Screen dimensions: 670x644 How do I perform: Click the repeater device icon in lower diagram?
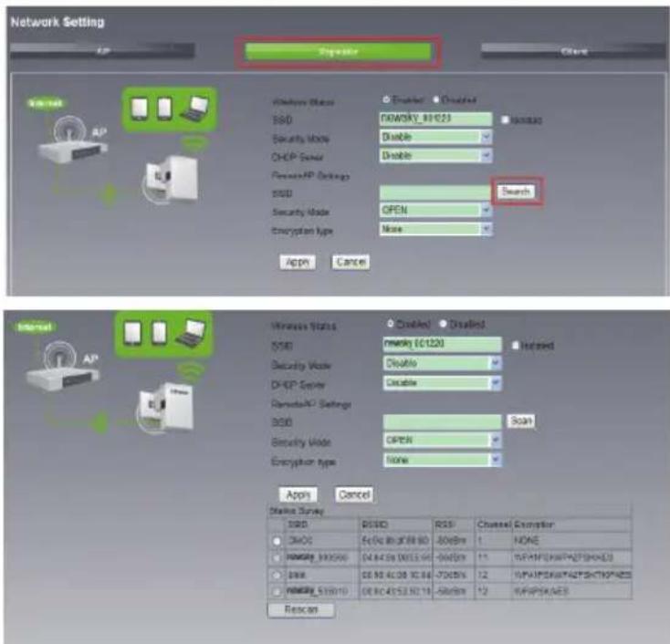click(166, 407)
